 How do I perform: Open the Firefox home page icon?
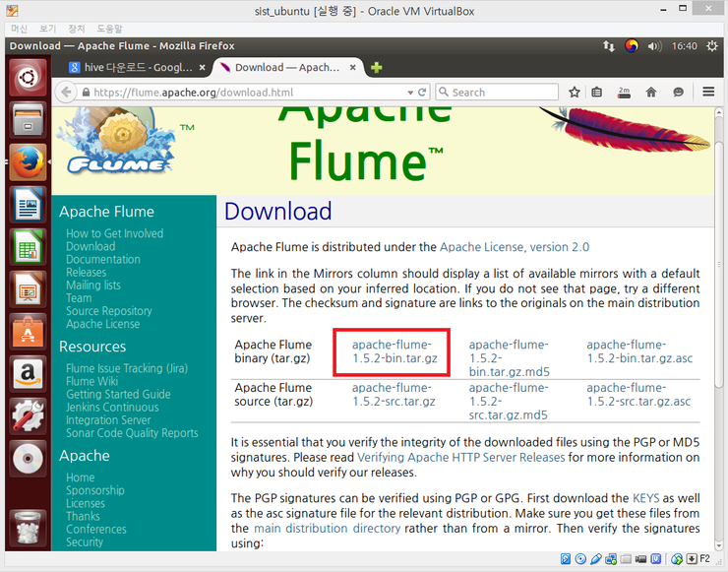pos(650,92)
